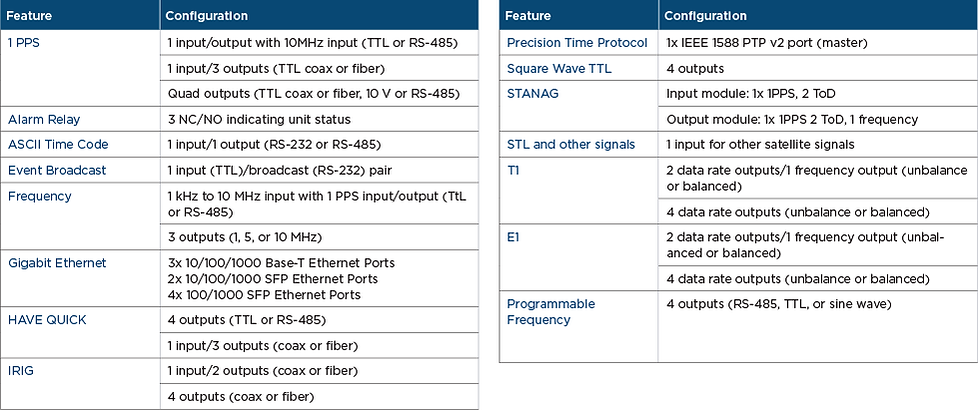Click the "HAVE QUICK" feature name
This screenshot has height=410, width=978.
[47, 320]
